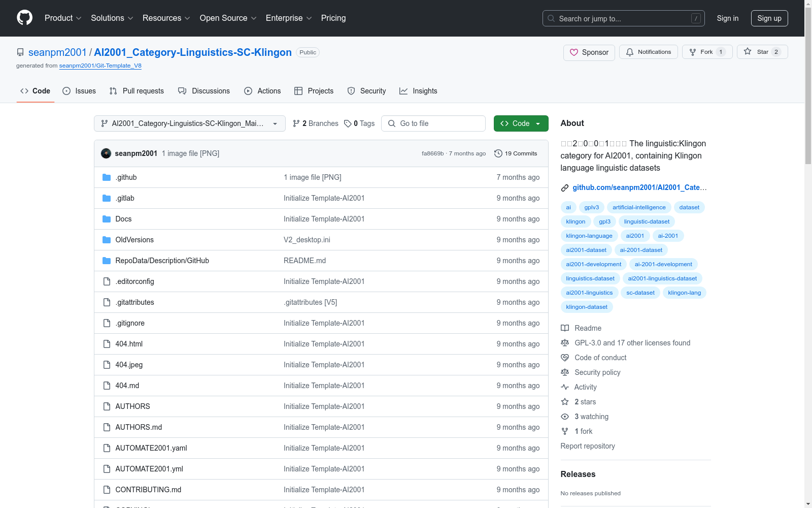The height and width of the screenshot is (508, 812).
Task: Click the Notifications bell icon
Action: click(x=630, y=52)
